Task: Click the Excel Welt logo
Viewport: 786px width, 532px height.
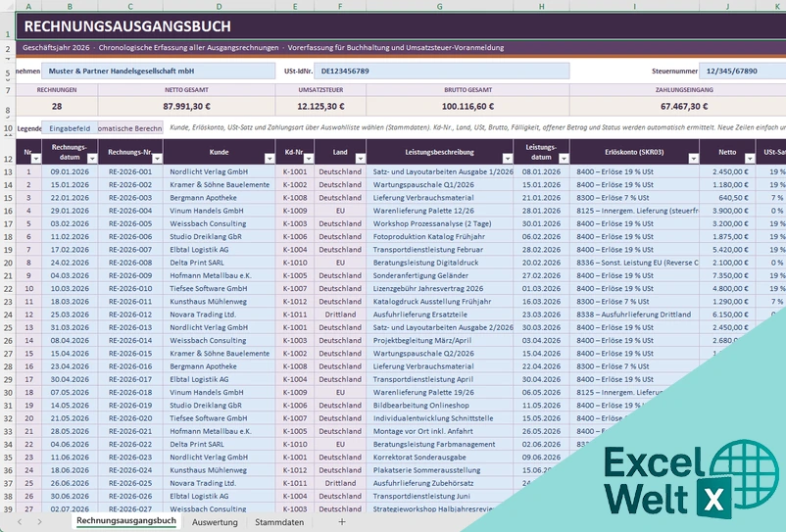Action: pyautogui.click(x=691, y=480)
